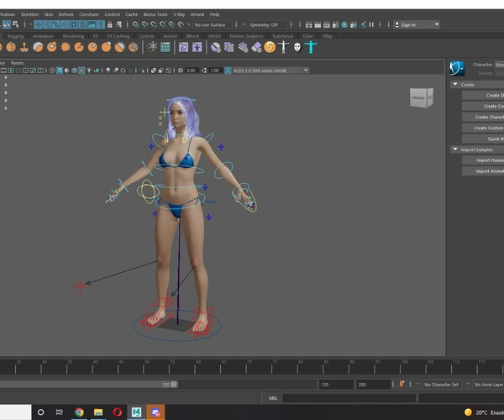
Task: Open the Render View window icon
Action: (x=308, y=24)
